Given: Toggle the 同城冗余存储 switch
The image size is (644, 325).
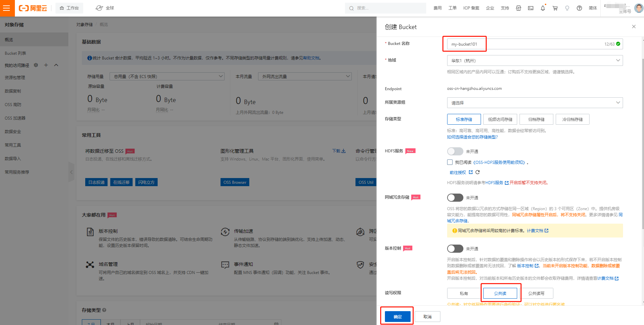Looking at the screenshot, I should coord(455,198).
